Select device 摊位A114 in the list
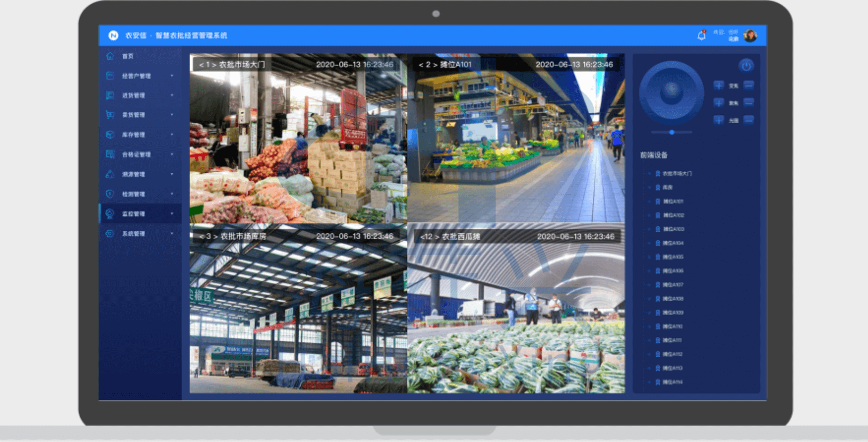This screenshot has width=868, height=442. click(672, 382)
